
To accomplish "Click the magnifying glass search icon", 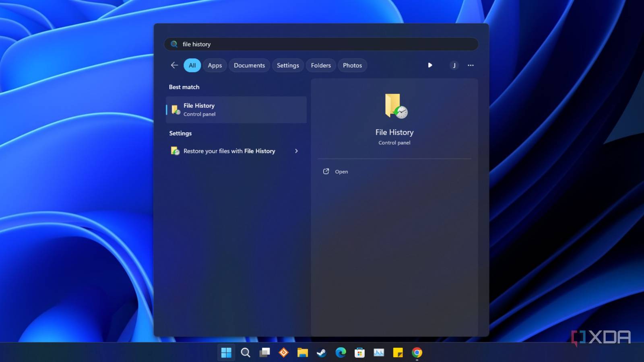I will coord(246,353).
